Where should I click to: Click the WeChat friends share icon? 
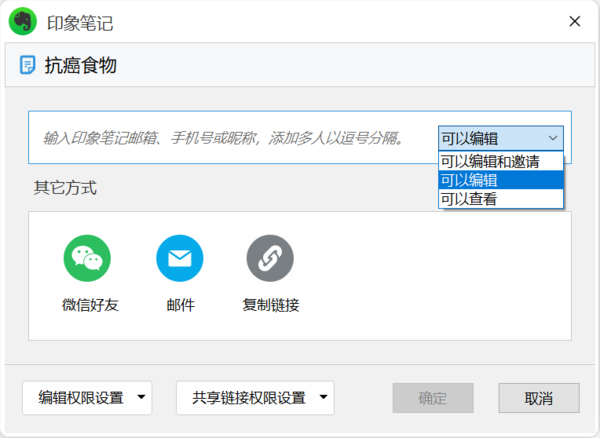click(87, 258)
